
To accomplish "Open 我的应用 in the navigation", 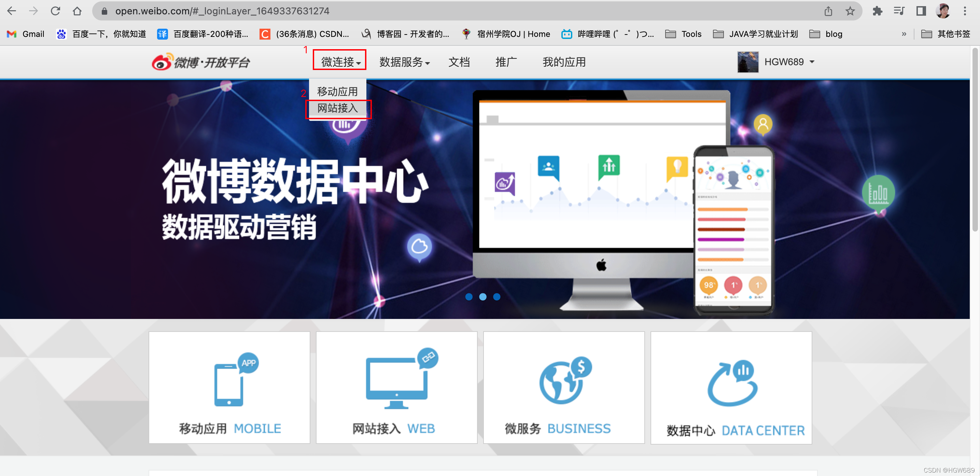I will pyautogui.click(x=564, y=62).
